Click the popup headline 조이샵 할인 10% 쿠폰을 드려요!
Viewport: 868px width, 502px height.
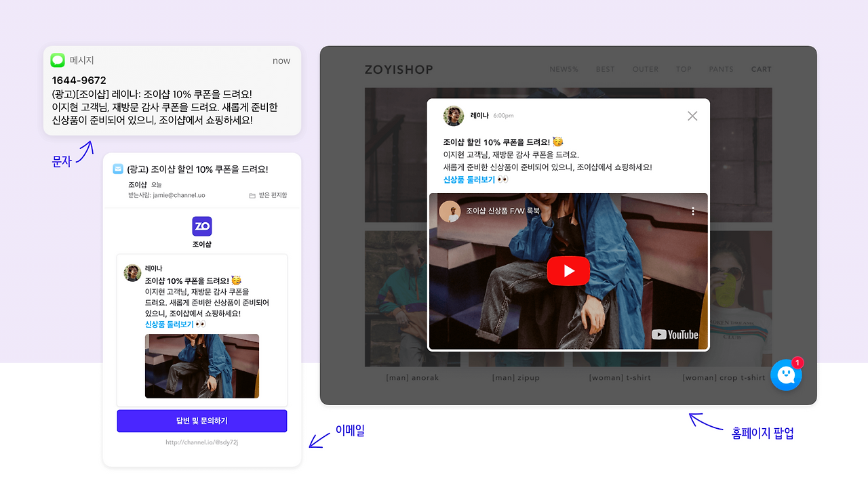pos(496,142)
